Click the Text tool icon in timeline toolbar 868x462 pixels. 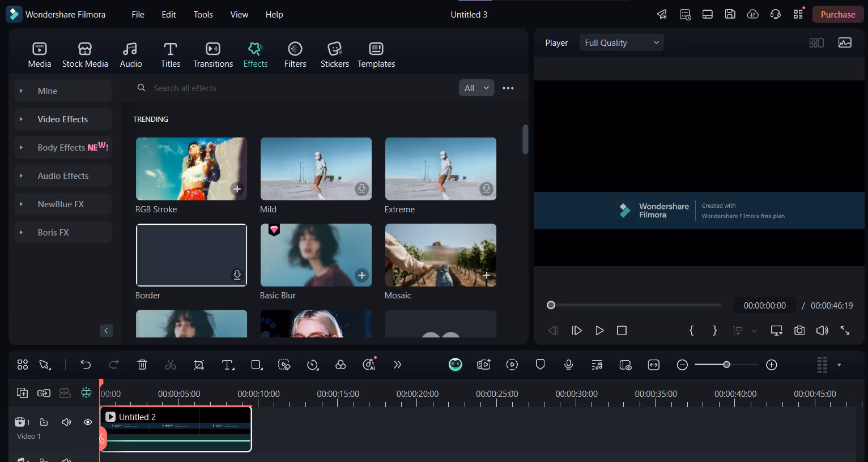pos(228,365)
